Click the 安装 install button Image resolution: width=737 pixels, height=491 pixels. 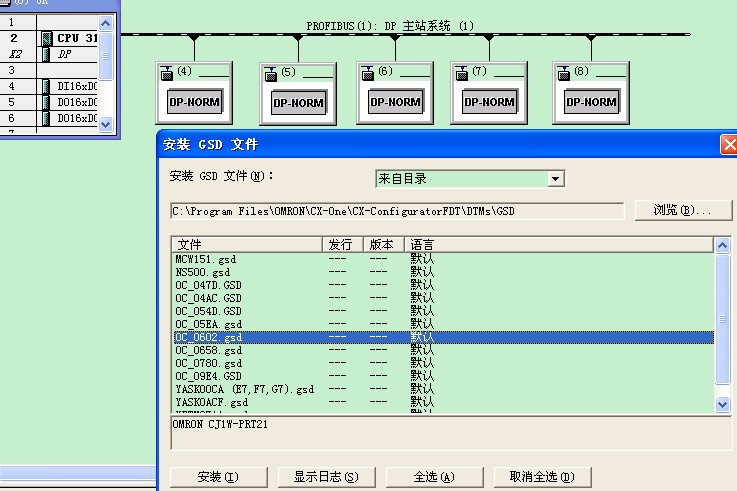coord(218,477)
